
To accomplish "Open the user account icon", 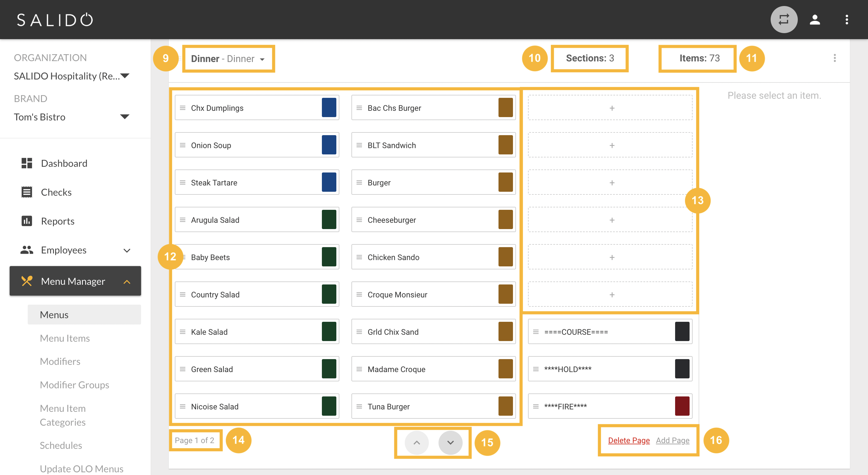I will point(815,20).
